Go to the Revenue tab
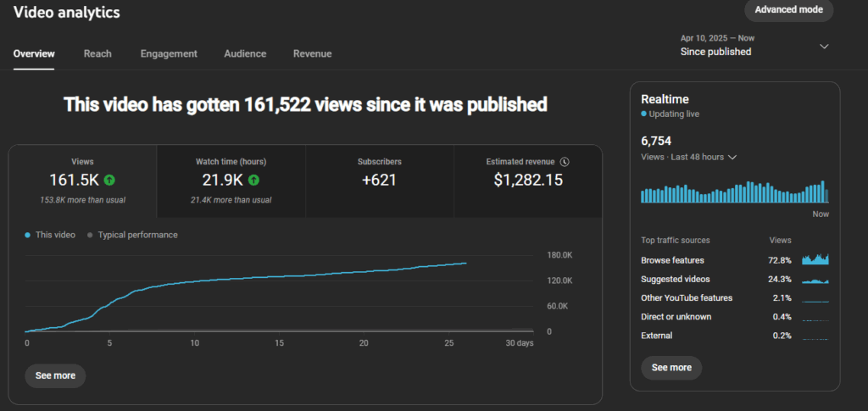868x411 pixels. point(312,54)
